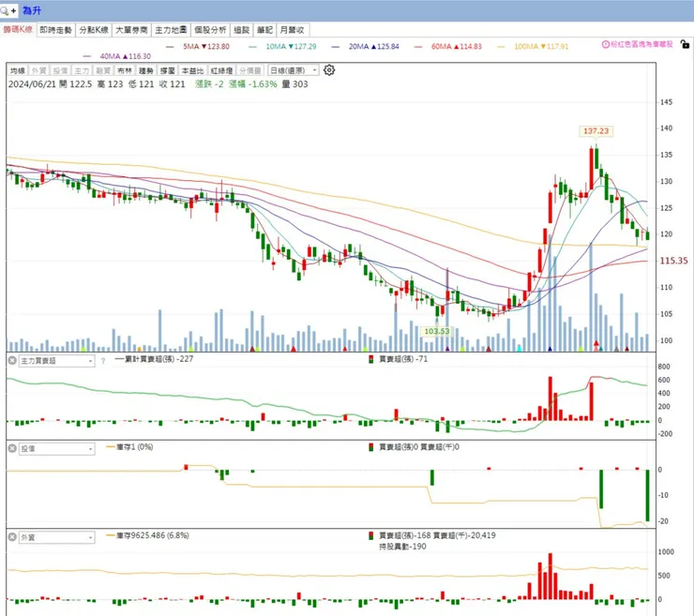
Task: Toggle the 撐壓 support-resistance overlay
Action: (168, 71)
